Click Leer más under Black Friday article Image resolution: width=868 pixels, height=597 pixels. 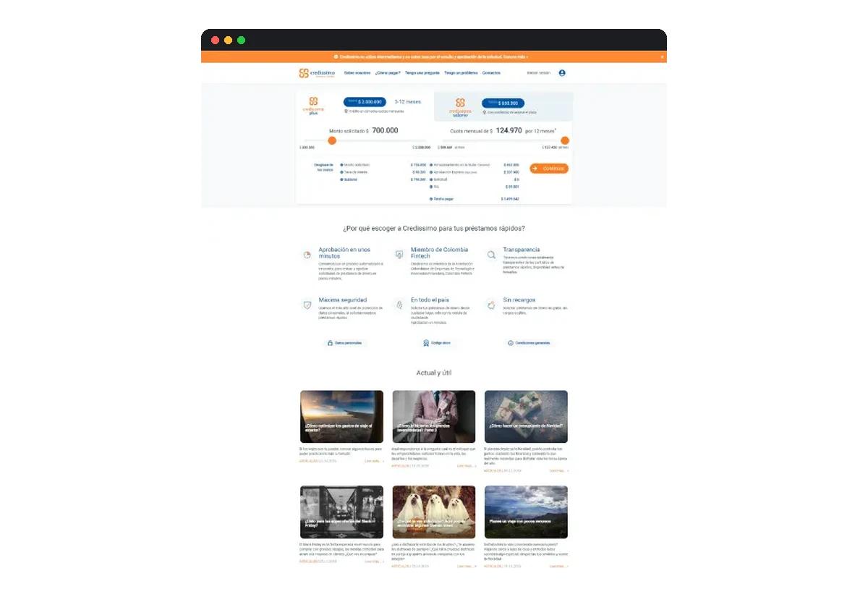(x=374, y=561)
